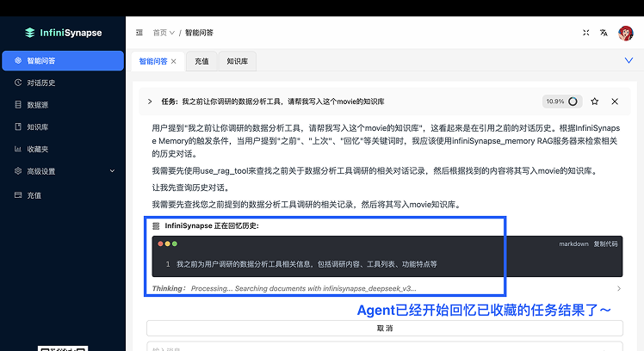This screenshot has width=644, height=351.
Task: Close the current task panel
Action: point(615,102)
